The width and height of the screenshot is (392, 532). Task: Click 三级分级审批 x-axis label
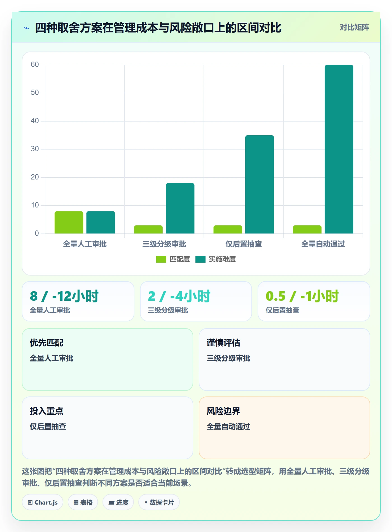164,244
